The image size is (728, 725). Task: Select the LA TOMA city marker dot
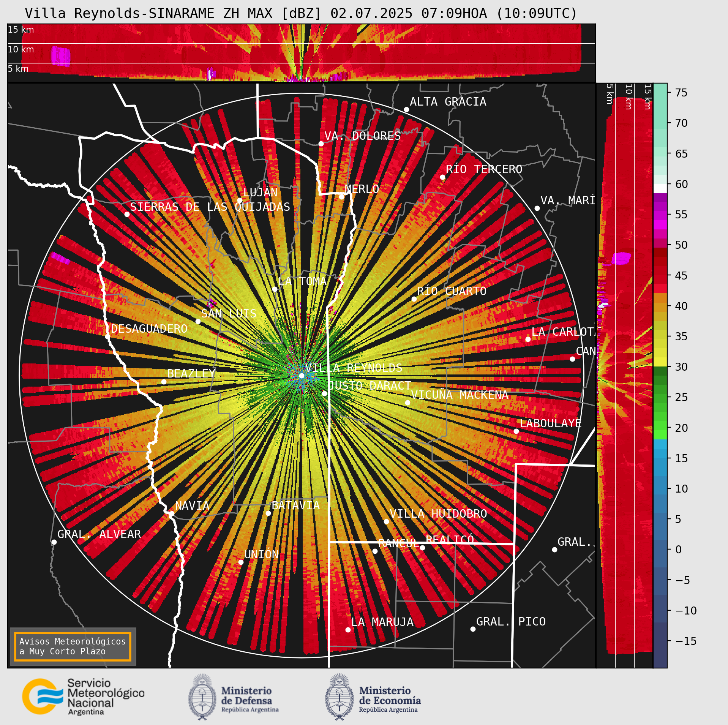[275, 289]
